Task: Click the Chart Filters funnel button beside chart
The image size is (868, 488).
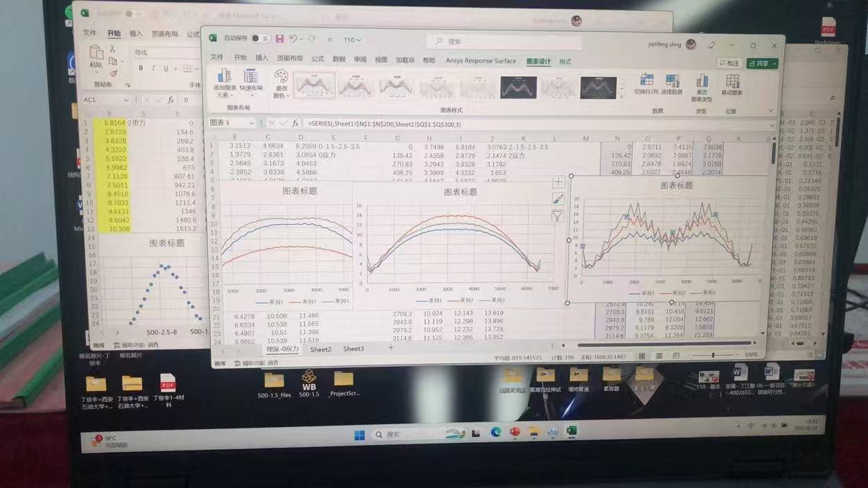Action: (x=558, y=216)
